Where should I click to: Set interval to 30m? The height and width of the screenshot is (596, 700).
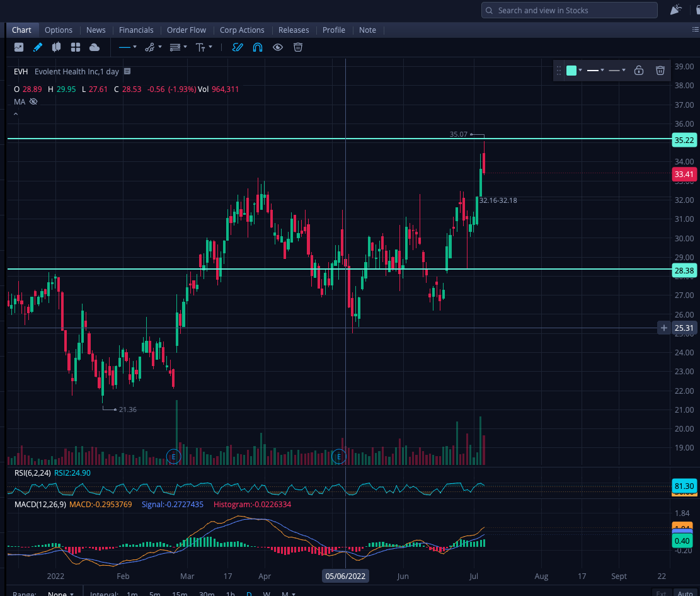pos(207,593)
